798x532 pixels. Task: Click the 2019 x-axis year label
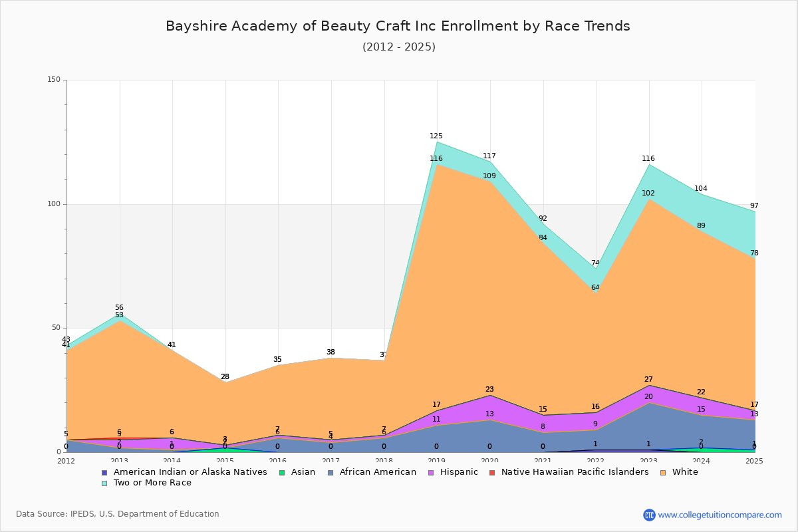[x=436, y=461]
